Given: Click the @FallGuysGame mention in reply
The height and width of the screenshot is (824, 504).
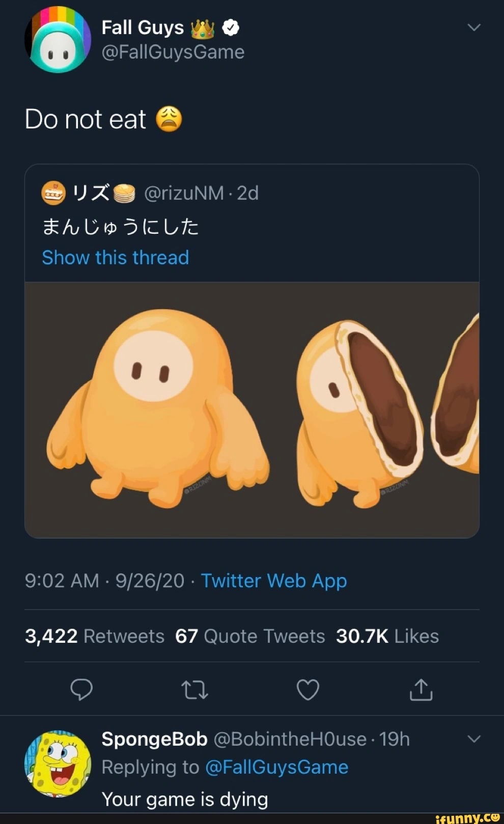Looking at the screenshot, I should coord(276,767).
